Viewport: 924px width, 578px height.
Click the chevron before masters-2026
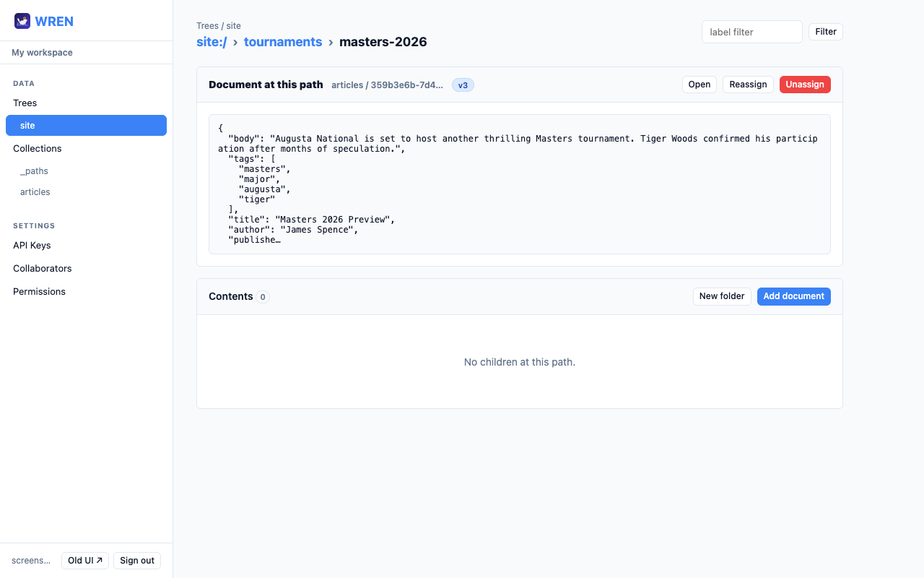click(x=331, y=42)
